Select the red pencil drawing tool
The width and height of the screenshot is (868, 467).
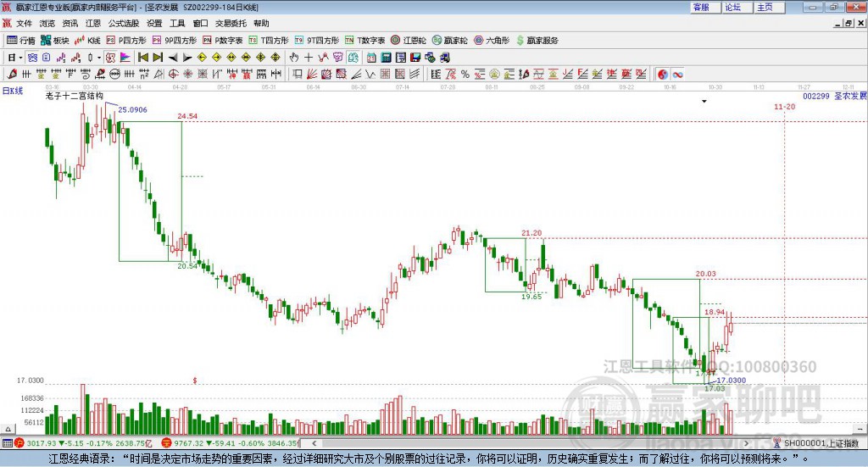click(x=12, y=74)
